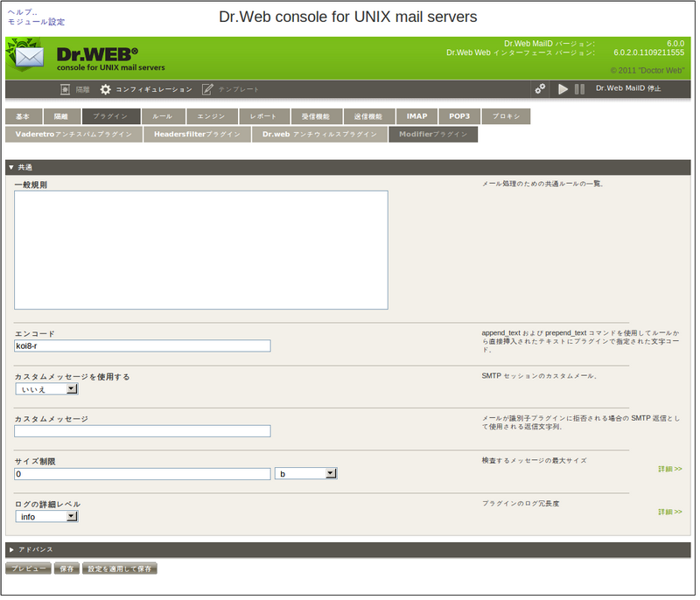Open Vaderetro antispam plugin subtab

click(73, 135)
